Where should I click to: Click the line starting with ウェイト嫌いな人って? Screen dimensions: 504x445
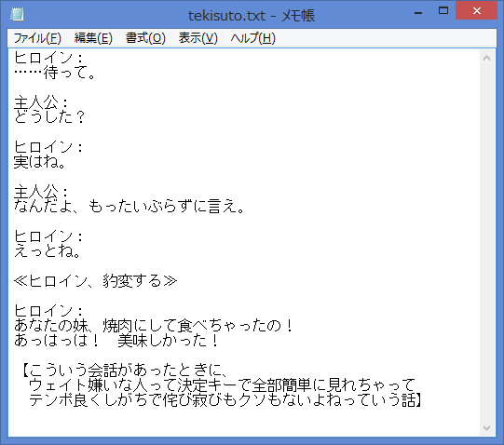(223, 384)
